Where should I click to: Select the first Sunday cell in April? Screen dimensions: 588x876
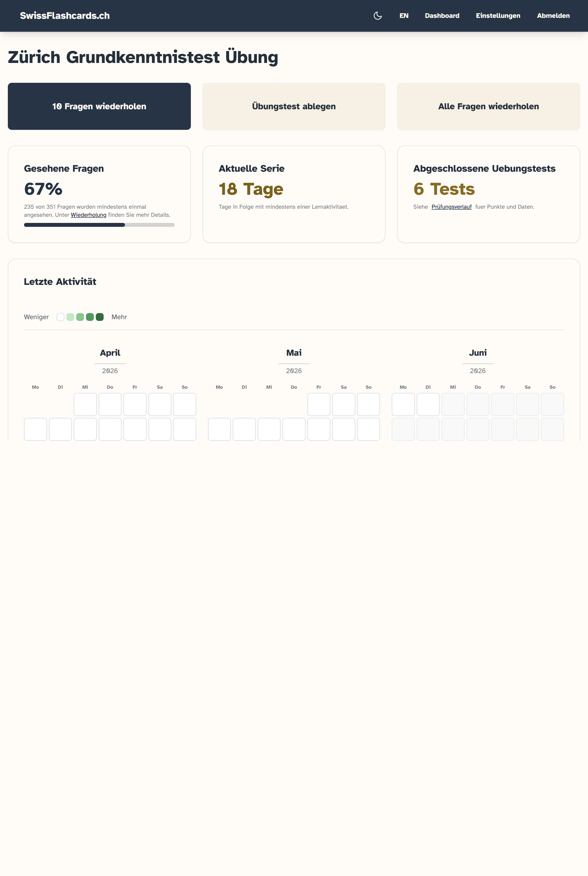pyautogui.click(x=184, y=404)
